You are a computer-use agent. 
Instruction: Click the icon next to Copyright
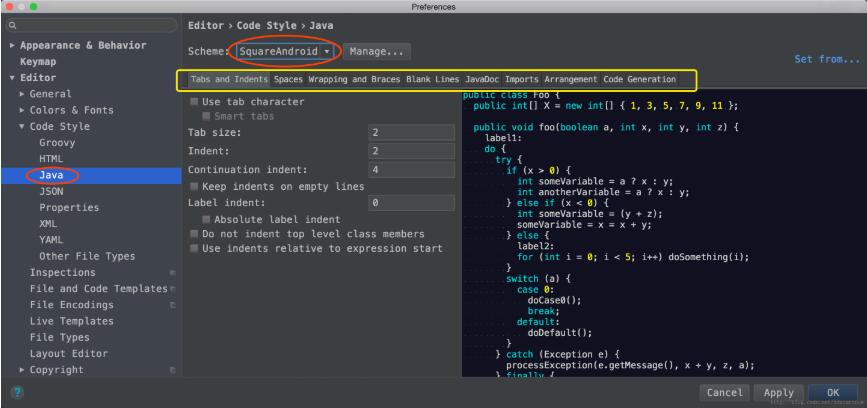coord(172,370)
